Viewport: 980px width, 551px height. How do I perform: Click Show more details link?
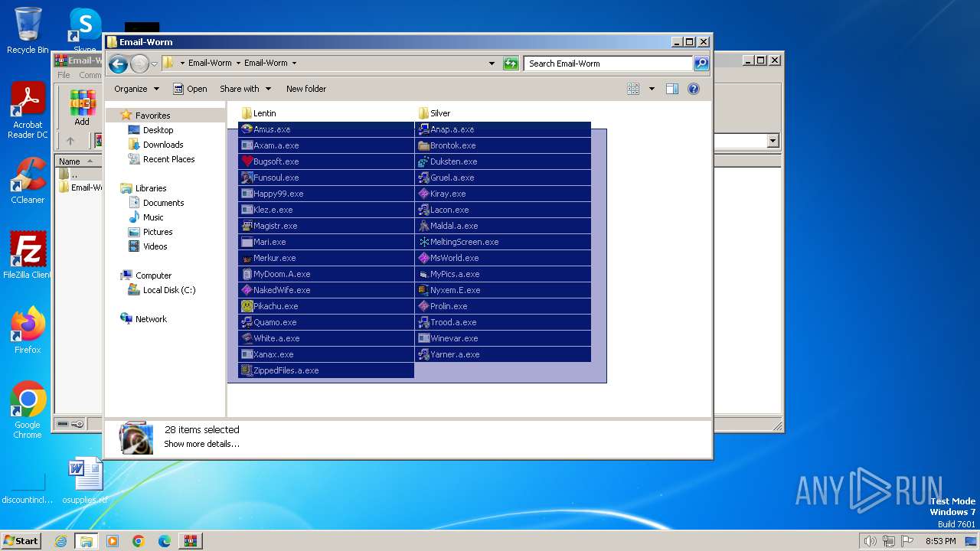coord(201,444)
